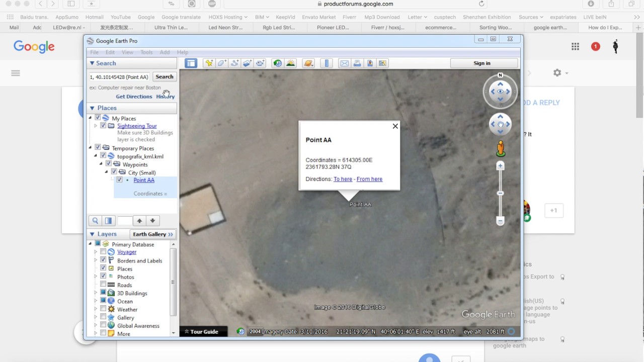Click the zoom slider handle
This screenshot has height=362, width=644.
click(x=500, y=193)
